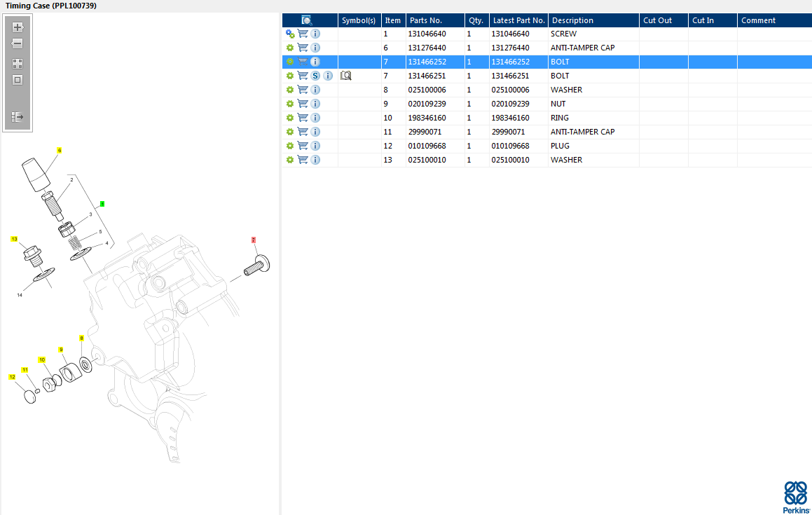
Task: Add WASHER 025100006 to cart
Action: click(x=303, y=90)
